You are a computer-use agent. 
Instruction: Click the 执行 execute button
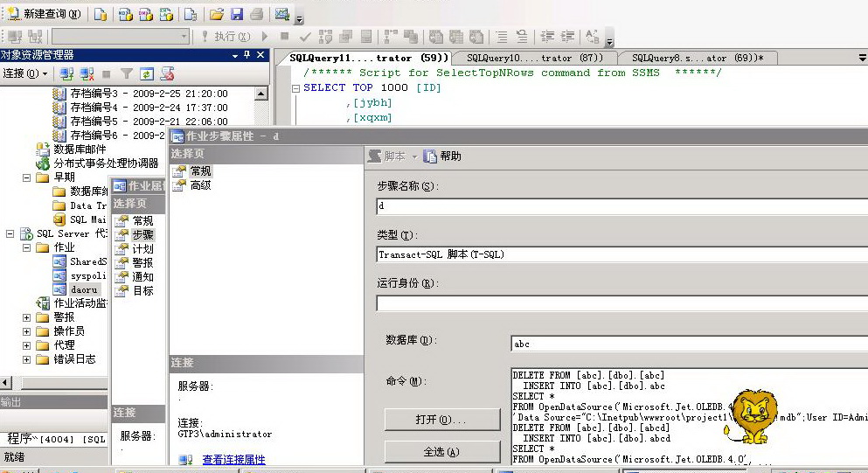pos(226,37)
